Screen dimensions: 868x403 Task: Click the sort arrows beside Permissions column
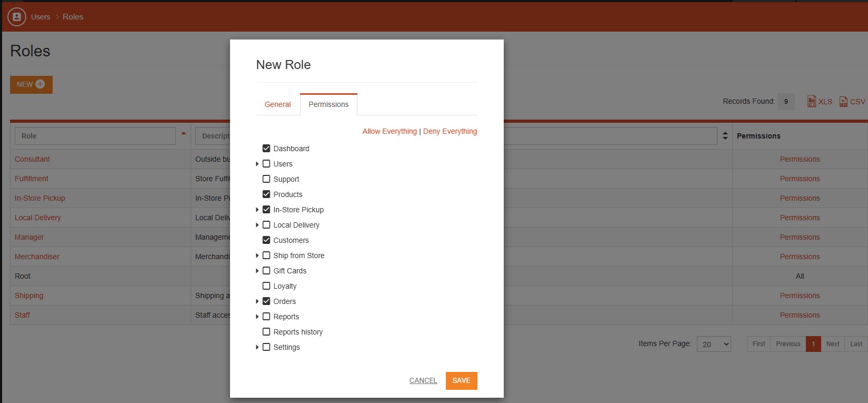click(x=725, y=136)
